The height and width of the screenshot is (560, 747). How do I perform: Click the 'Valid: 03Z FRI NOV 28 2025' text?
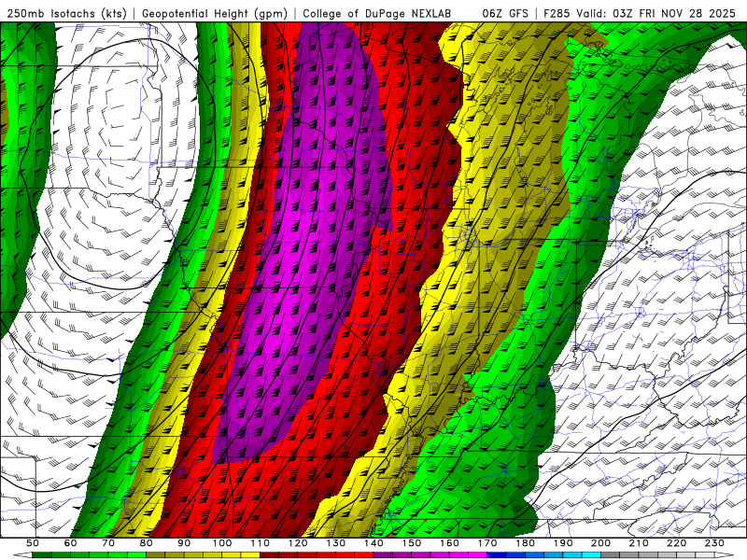tap(658, 13)
